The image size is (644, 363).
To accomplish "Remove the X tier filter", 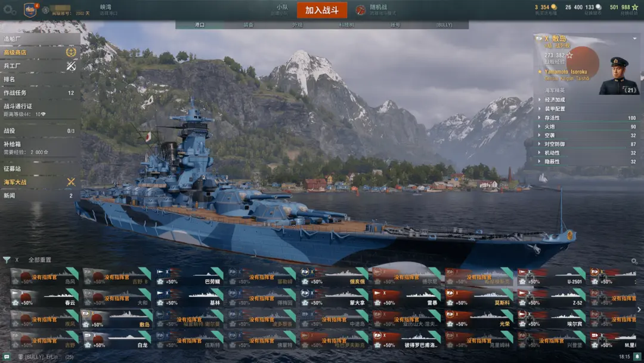I will 17,260.
